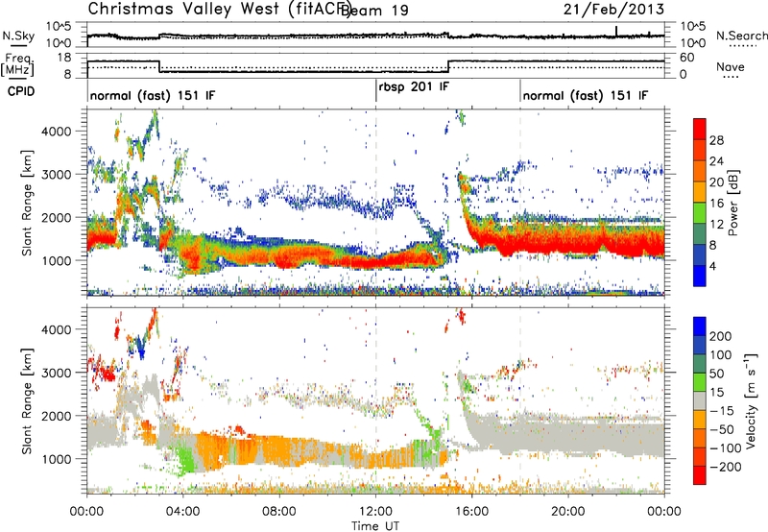
Task: Click the "12" label on Power colorbar
Action: [716, 225]
